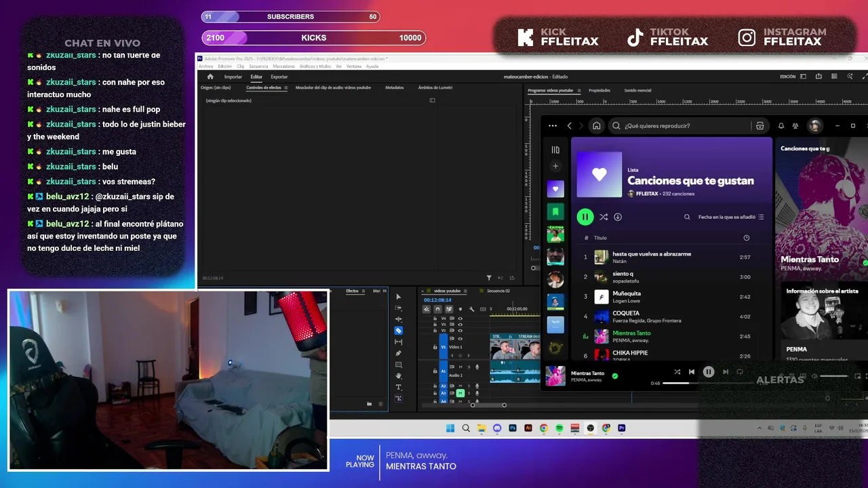Open Controles de efectos panel menu
868x488 pixels.
coord(285,87)
